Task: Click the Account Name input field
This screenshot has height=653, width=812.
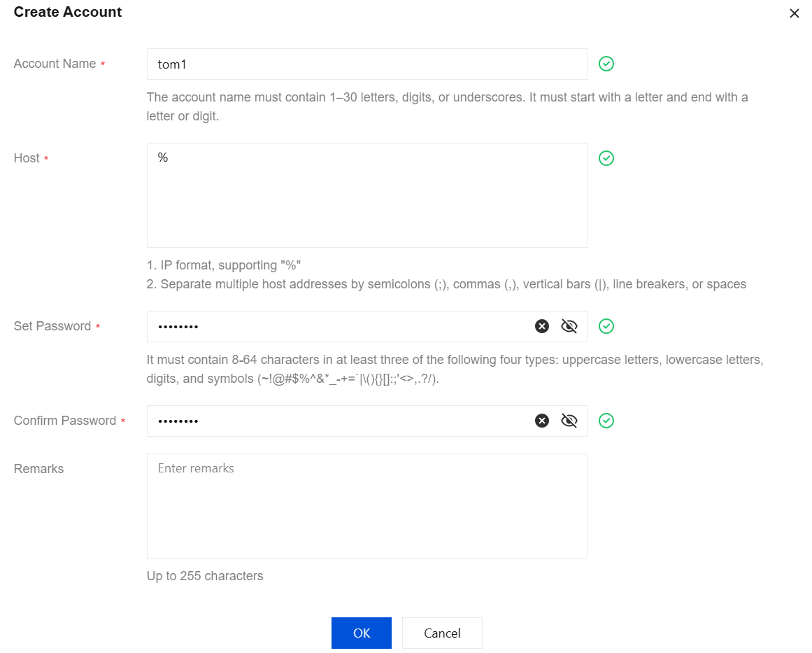Action: (x=366, y=64)
